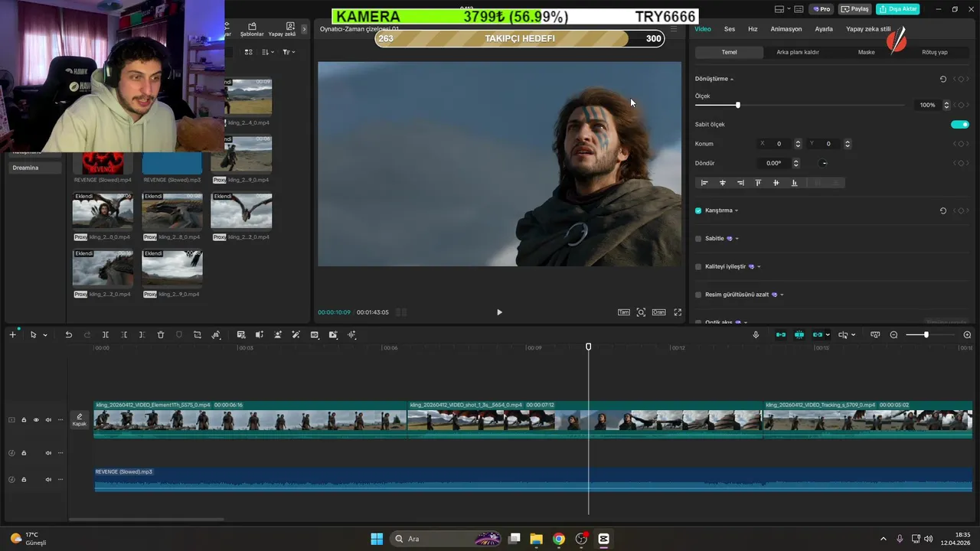Reset the Dönüştürme transform settings
This screenshot has width=980, height=551.
point(943,79)
